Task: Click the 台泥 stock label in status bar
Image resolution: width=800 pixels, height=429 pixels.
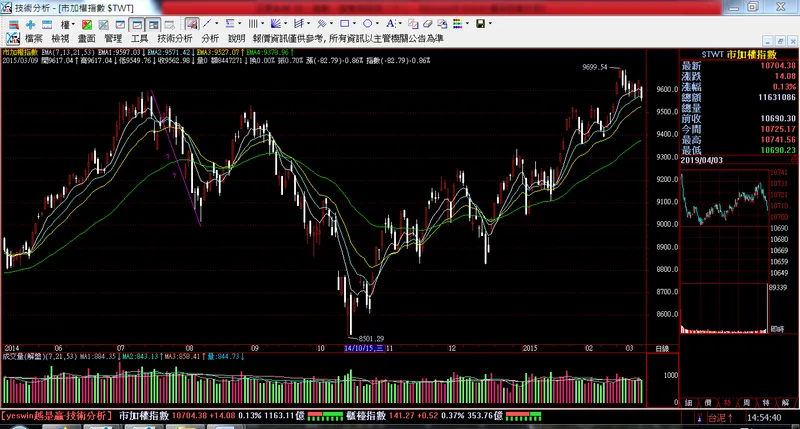Action: (x=717, y=418)
